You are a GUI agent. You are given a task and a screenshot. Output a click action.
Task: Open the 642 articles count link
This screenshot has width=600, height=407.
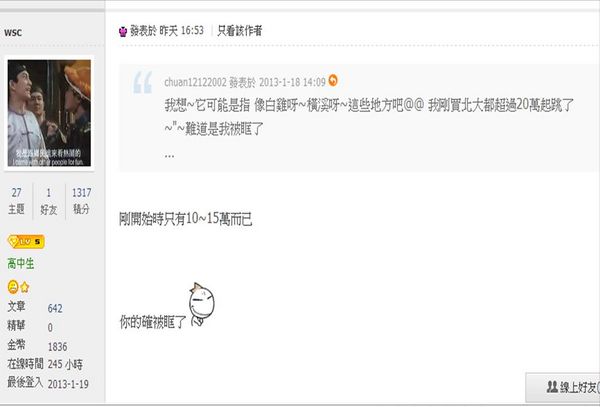click(x=55, y=308)
